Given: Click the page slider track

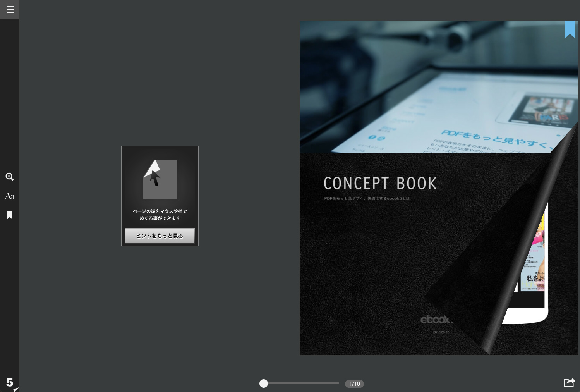Looking at the screenshot, I should pos(304,383).
